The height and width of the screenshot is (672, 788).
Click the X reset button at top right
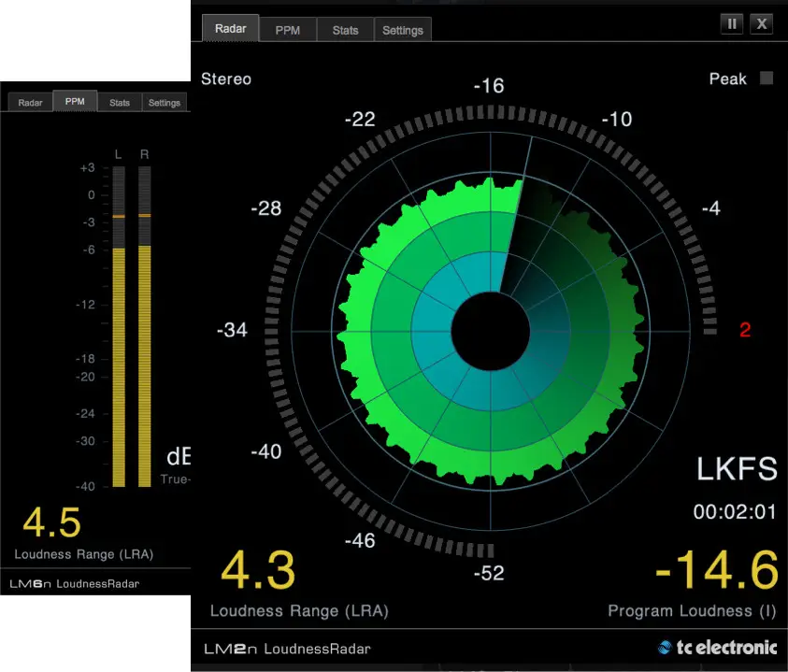pos(762,23)
